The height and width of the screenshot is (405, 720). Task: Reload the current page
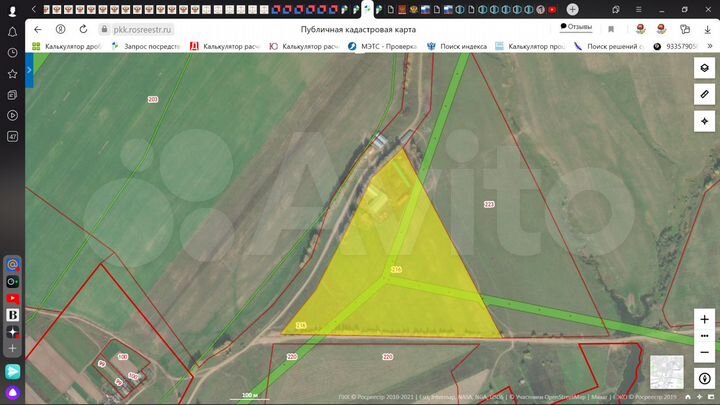coord(83,29)
